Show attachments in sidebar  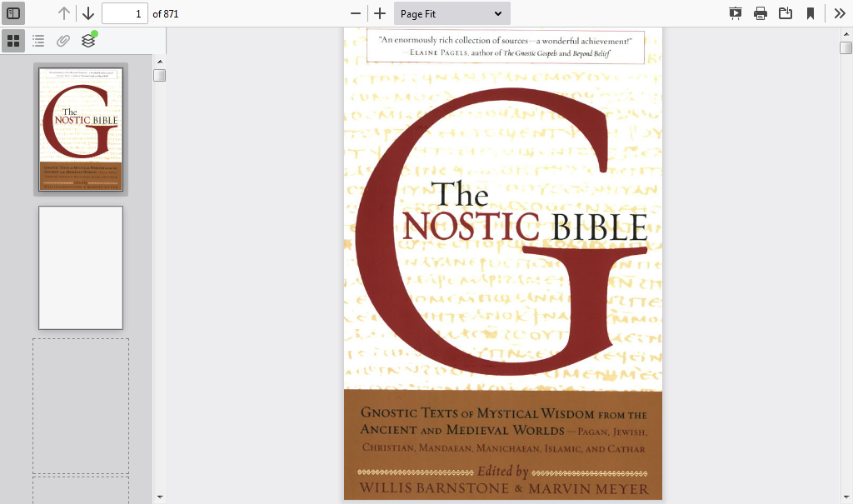(x=63, y=41)
